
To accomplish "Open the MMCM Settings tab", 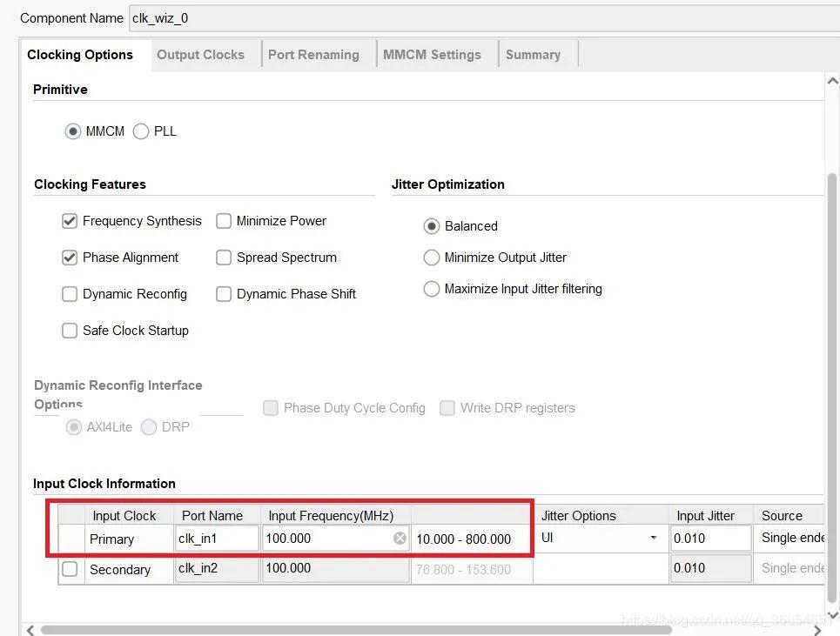I will tap(432, 54).
